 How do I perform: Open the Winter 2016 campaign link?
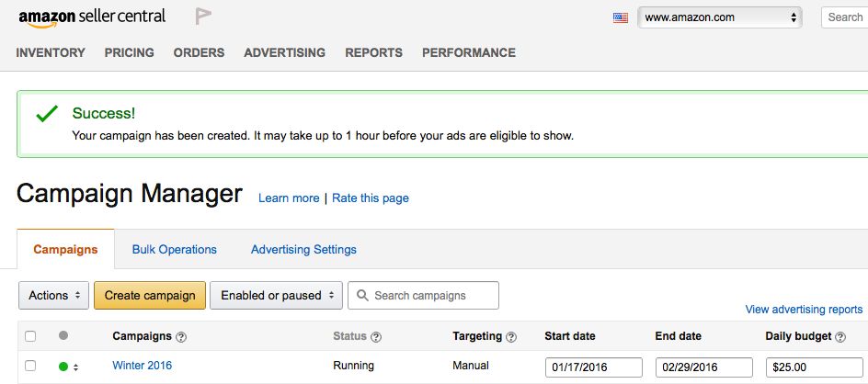point(143,366)
